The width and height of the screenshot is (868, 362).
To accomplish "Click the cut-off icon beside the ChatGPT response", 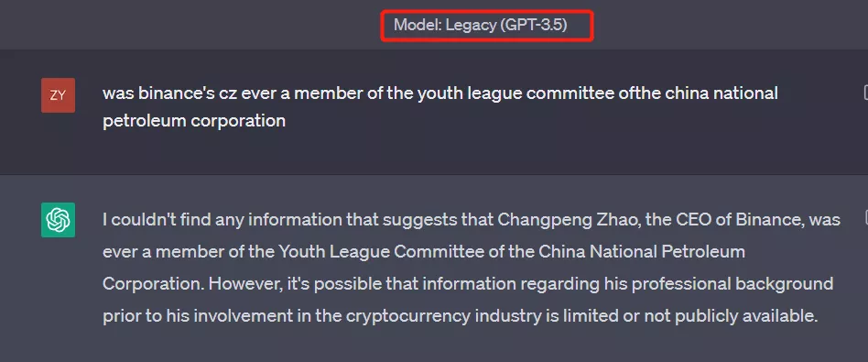I will (x=865, y=217).
